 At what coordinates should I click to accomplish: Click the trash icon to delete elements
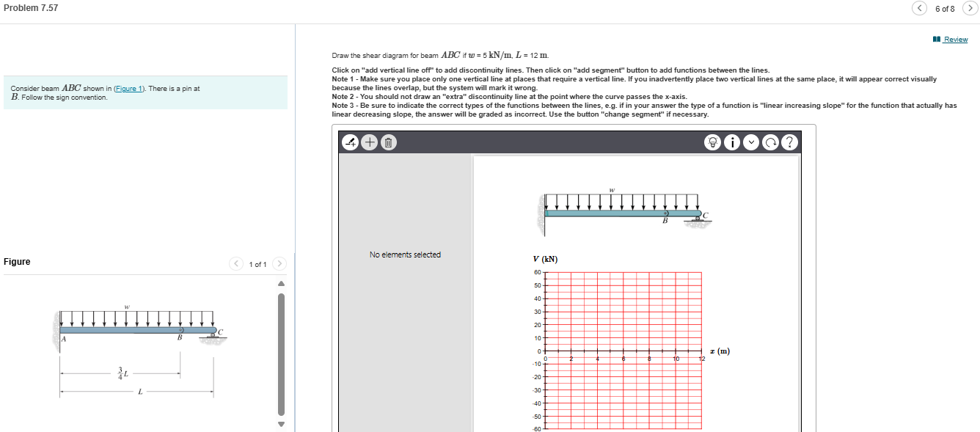pyautogui.click(x=387, y=142)
